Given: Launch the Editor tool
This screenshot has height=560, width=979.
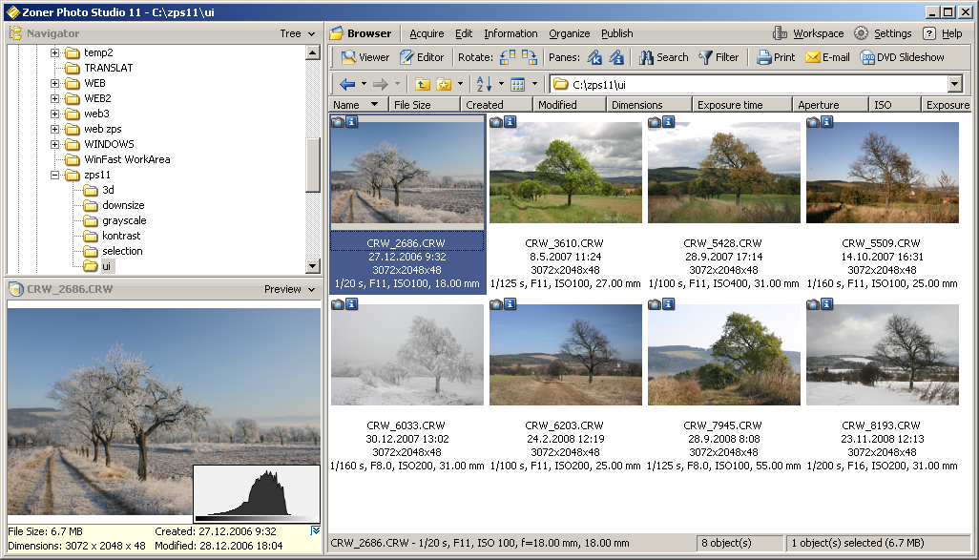Looking at the screenshot, I should coord(422,57).
